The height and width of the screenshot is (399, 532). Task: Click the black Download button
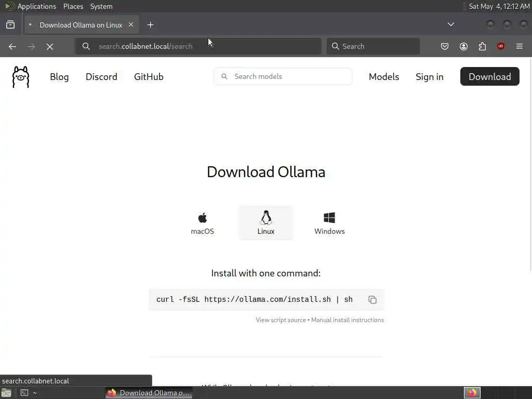tap(489, 76)
